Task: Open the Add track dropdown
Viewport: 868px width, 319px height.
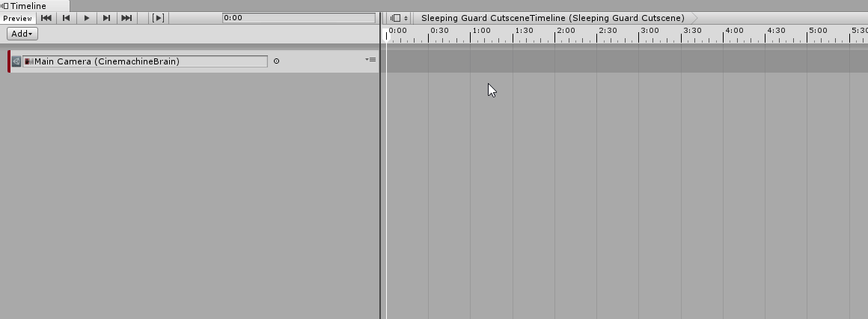Action: (x=22, y=34)
